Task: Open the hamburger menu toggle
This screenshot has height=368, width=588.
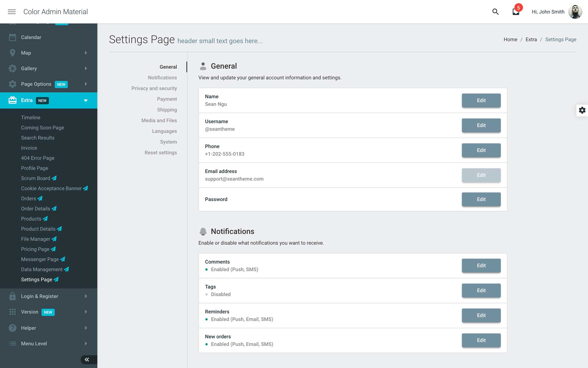Action: tap(12, 12)
